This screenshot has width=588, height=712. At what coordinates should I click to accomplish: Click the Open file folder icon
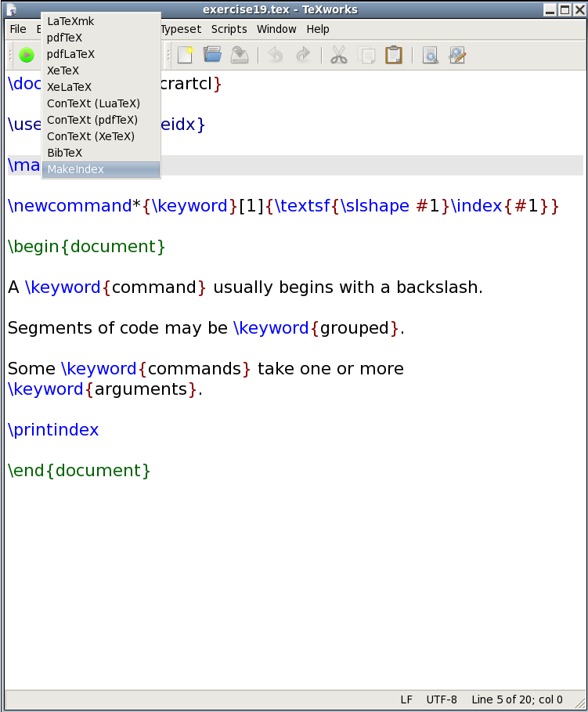click(x=212, y=55)
